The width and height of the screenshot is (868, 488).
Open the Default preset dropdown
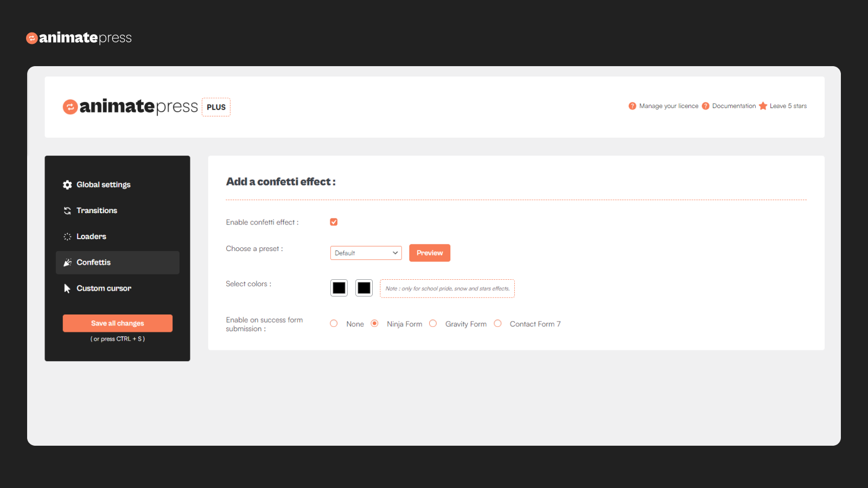pos(366,253)
